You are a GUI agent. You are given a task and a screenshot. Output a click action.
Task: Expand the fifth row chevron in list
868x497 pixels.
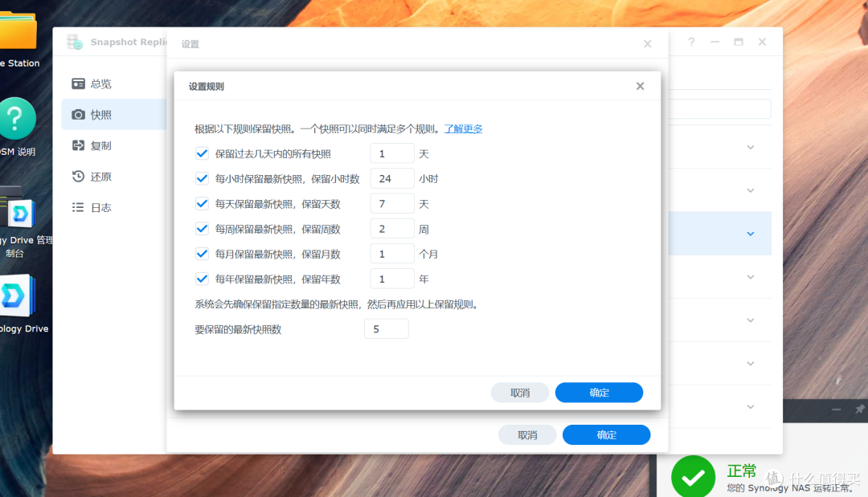coord(751,320)
